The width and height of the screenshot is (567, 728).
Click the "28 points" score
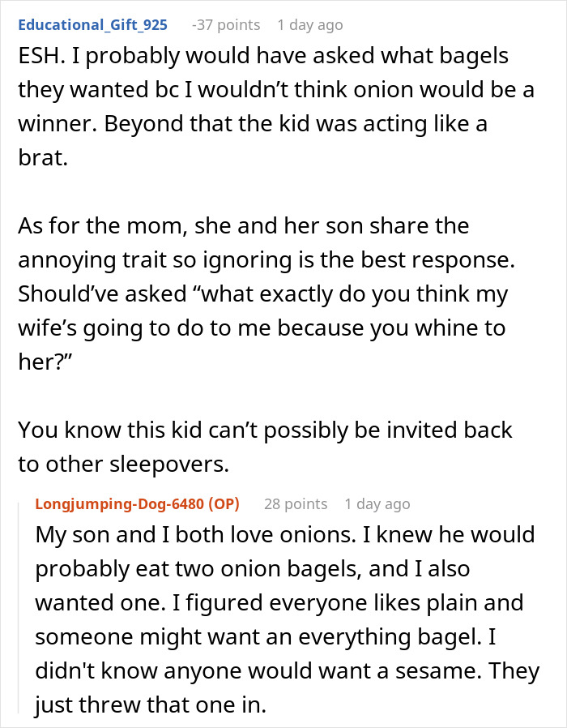296,503
